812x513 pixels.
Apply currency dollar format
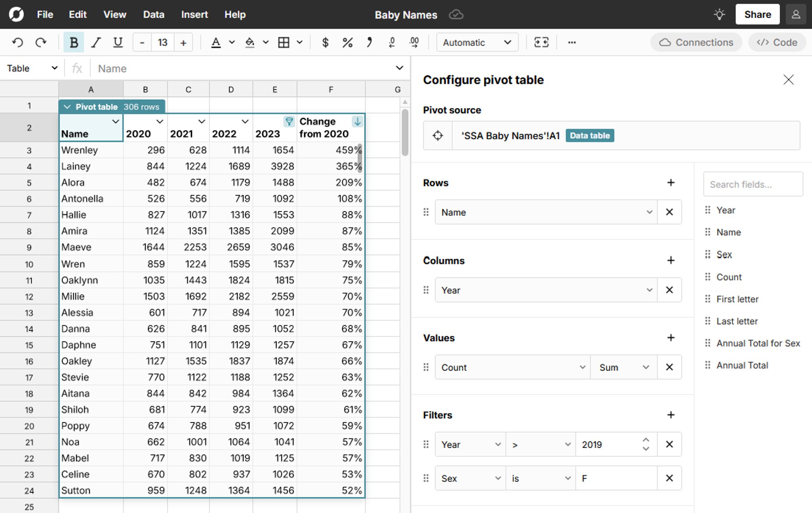pos(325,42)
